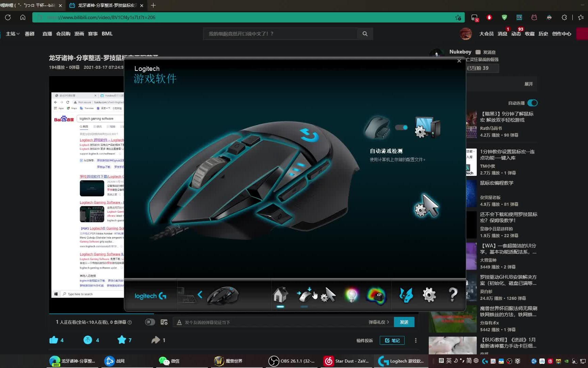Open the 1分钟教你设置鼠标宏 recommended video
This screenshot has width=588, height=368.
[507, 155]
